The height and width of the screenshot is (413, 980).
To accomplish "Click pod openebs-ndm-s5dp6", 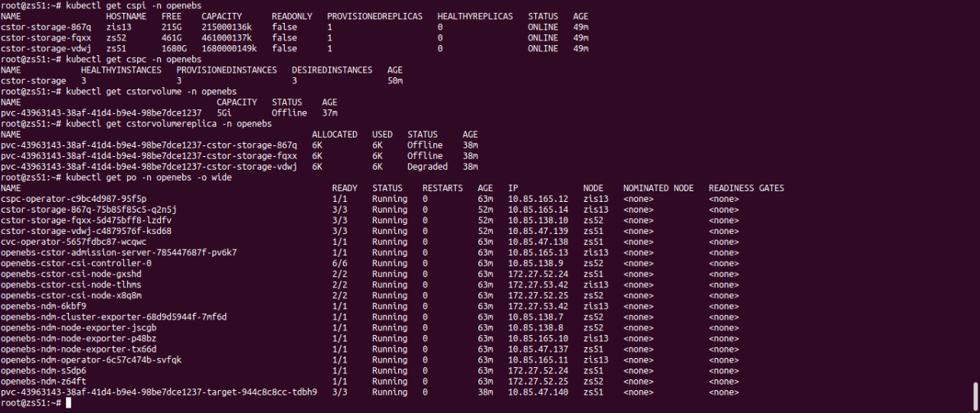I will tap(44, 369).
